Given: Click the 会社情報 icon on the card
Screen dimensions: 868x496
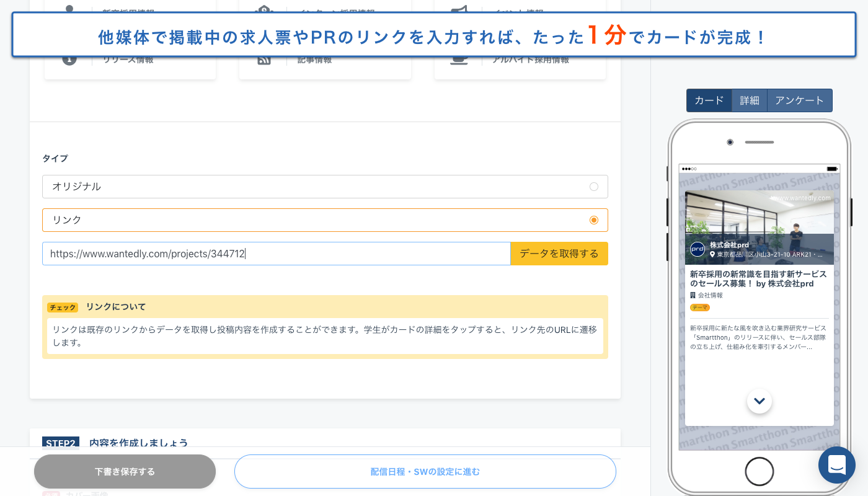Looking at the screenshot, I should coord(693,295).
